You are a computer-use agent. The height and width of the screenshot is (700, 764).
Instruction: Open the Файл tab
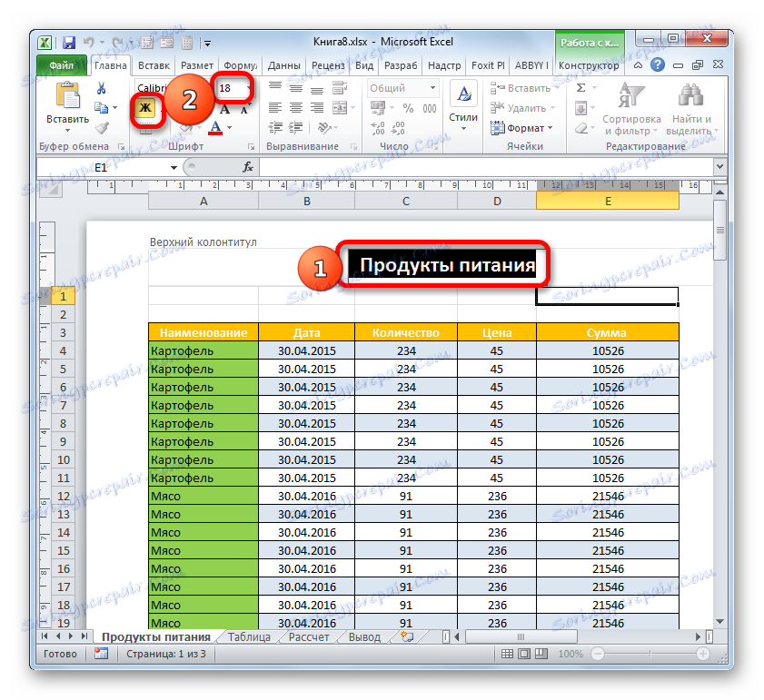[62, 65]
